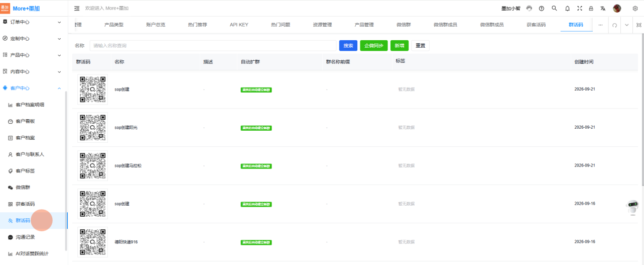Viewport: 644px width, 265px height.
Task: Click the 创建时间 column header
Action: [584, 62]
